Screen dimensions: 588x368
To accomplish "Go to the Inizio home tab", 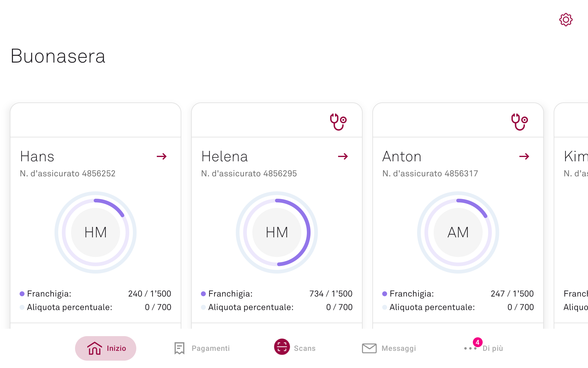I will (x=106, y=348).
